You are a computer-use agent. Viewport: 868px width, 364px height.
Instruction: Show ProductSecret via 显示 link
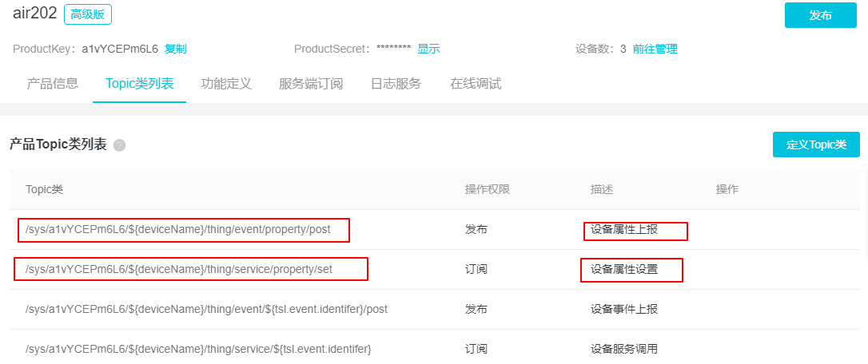click(x=428, y=49)
